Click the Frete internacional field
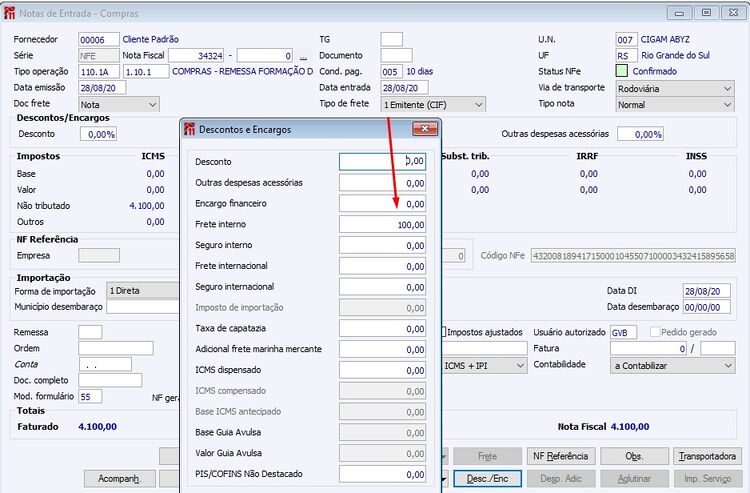Image resolution: width=750 pixels, height=493 pixels. tap(383, 266)
